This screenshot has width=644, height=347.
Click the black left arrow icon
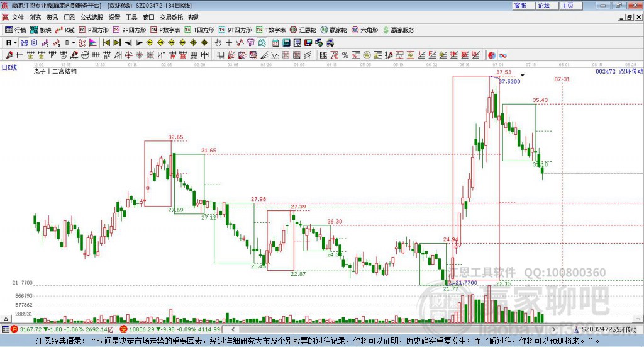coord(128,43)
